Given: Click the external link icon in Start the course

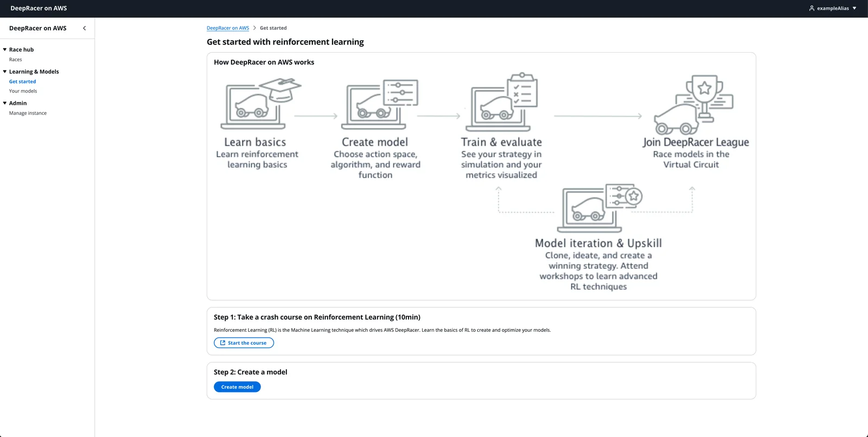Looking at the screenshot, I should (x=222, y=343).
